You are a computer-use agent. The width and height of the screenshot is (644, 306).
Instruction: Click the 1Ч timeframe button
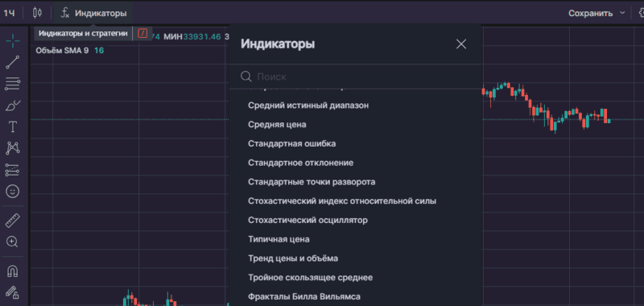pyautogui.click(x=10, y=13)
